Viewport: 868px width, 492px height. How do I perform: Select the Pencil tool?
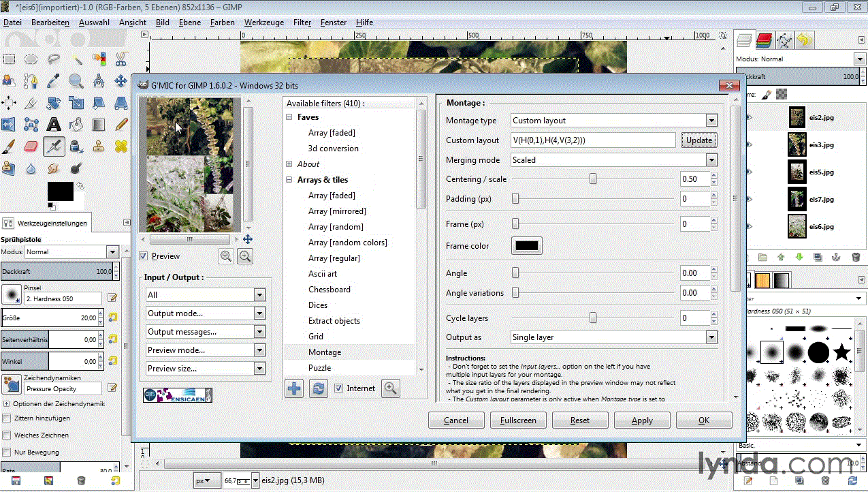pyautogui.click(x=121, y=125)
